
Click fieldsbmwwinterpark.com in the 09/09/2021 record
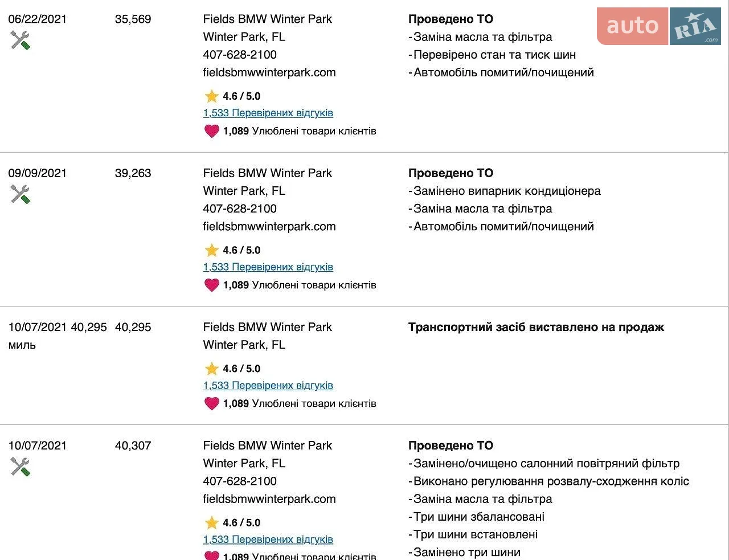tap(269, 226)
